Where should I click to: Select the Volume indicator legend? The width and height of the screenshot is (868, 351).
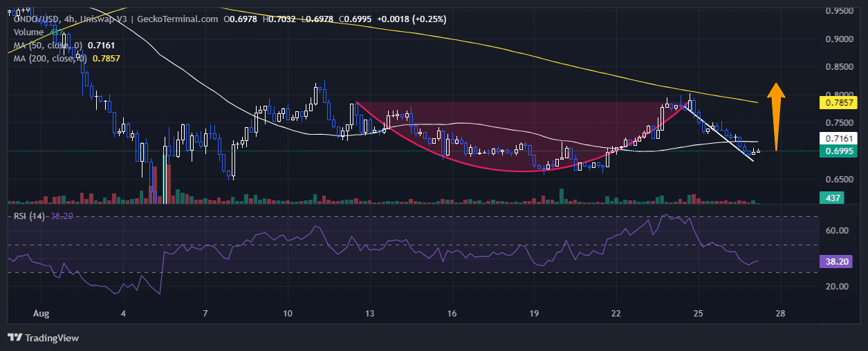[39, 32]
